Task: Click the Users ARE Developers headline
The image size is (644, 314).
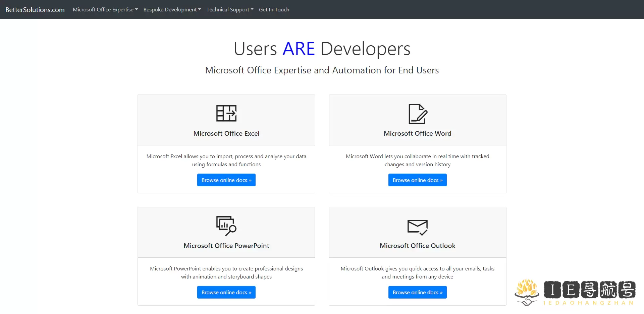Action: point(322,49)
